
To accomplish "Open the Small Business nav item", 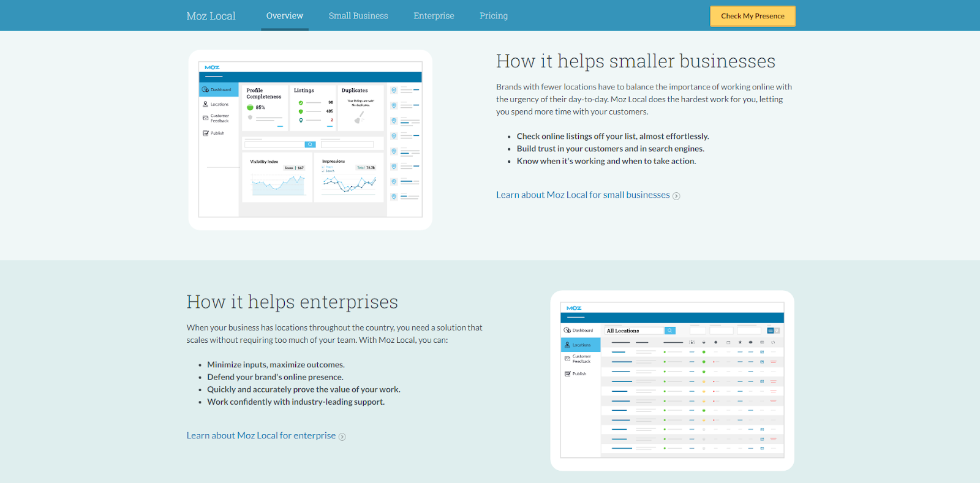I will tap(358, 16).
